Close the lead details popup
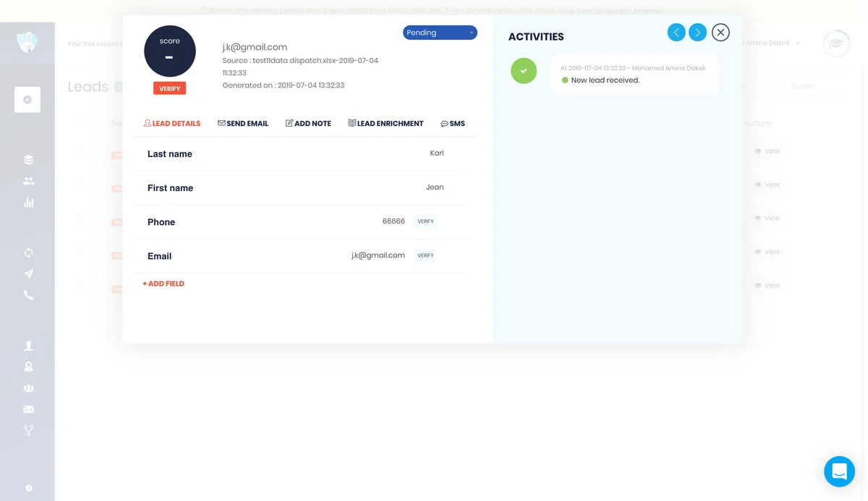This screenshot has width=868, height=501. [720, 32]
